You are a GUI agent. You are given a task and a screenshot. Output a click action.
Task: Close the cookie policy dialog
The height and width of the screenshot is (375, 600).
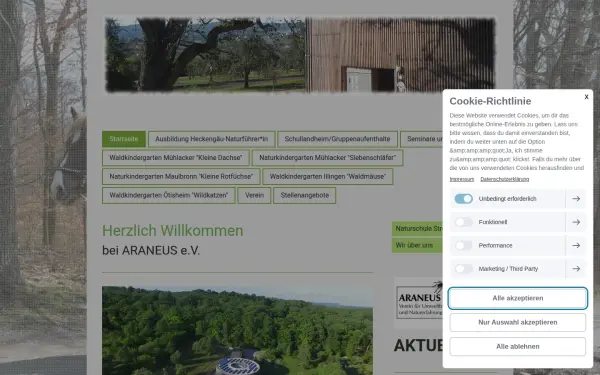coord(586,97)
